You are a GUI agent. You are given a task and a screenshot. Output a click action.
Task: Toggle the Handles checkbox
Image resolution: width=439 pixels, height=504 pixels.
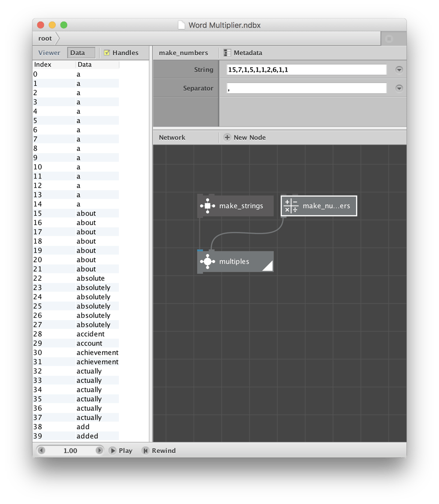click(x=107, y=53)
